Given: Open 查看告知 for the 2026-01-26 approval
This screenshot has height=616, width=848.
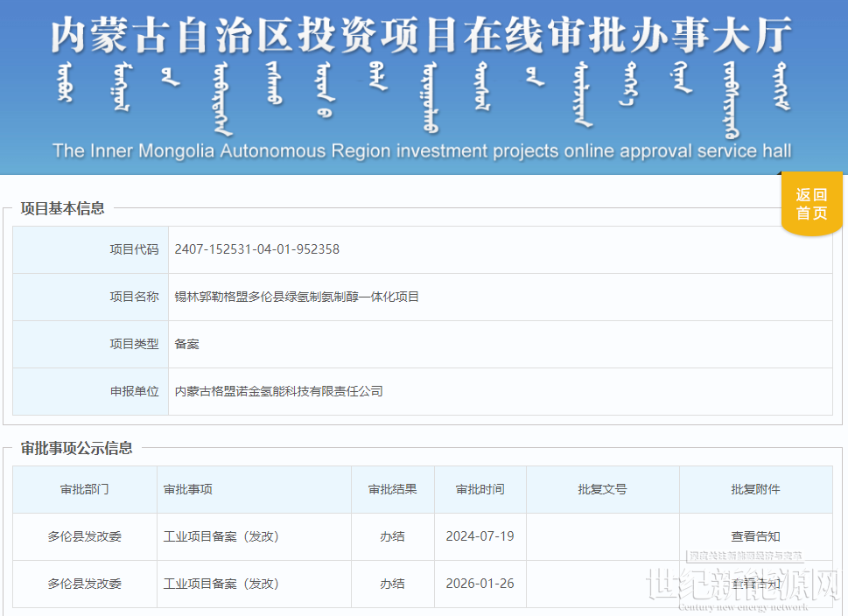Looking at the screenshot, I should click(x=755, y=584).
